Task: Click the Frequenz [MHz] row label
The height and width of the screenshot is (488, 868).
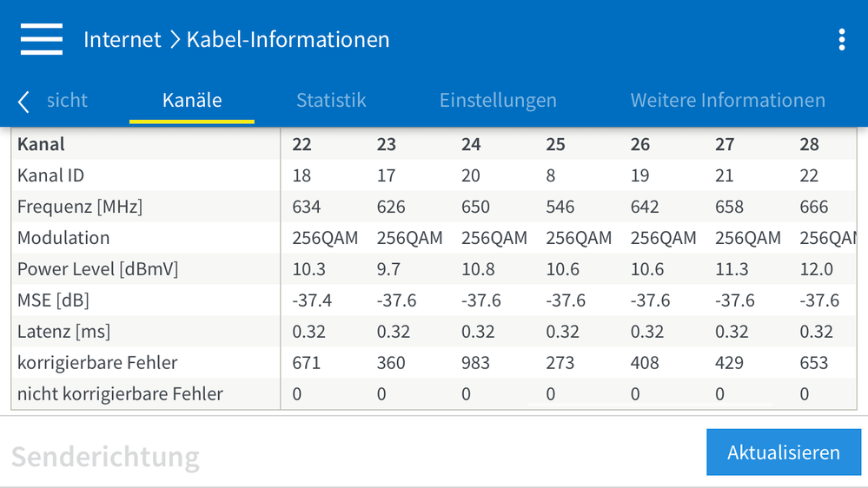Action: point(79,207)
